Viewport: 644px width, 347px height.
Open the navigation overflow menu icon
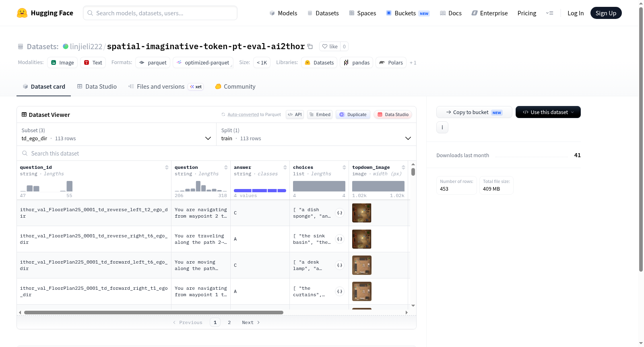pyautogui.click(x=549, y=13)
